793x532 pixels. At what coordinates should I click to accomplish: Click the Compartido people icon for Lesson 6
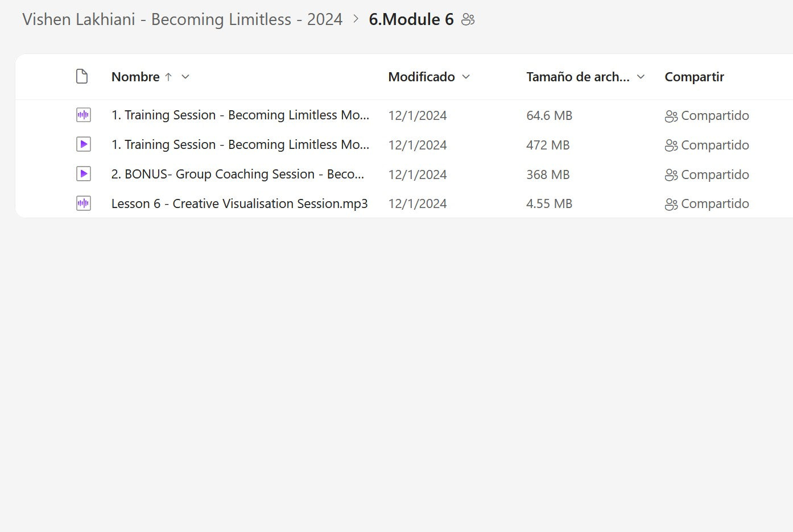click(x=671, y=204)
